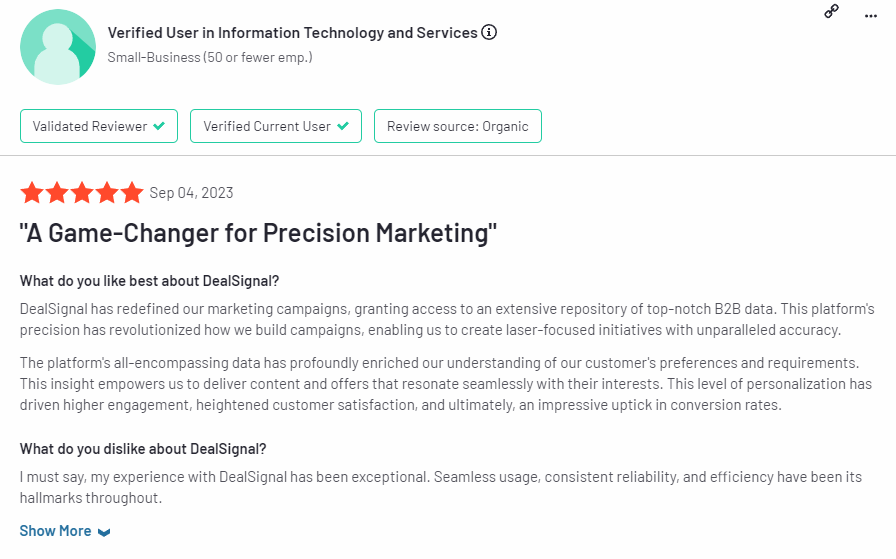
Task: Click the reviewer avatar image
Action: pyautogui.click(x=58, y=47)
